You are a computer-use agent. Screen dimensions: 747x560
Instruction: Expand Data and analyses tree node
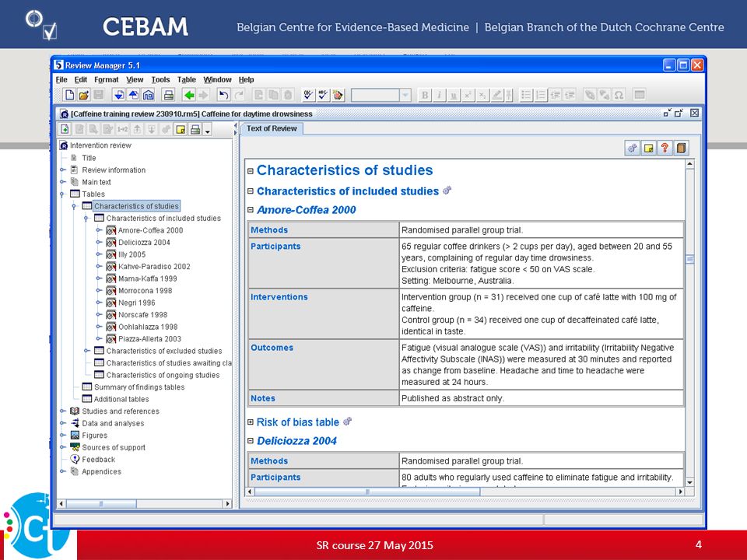tap(62, 423)
